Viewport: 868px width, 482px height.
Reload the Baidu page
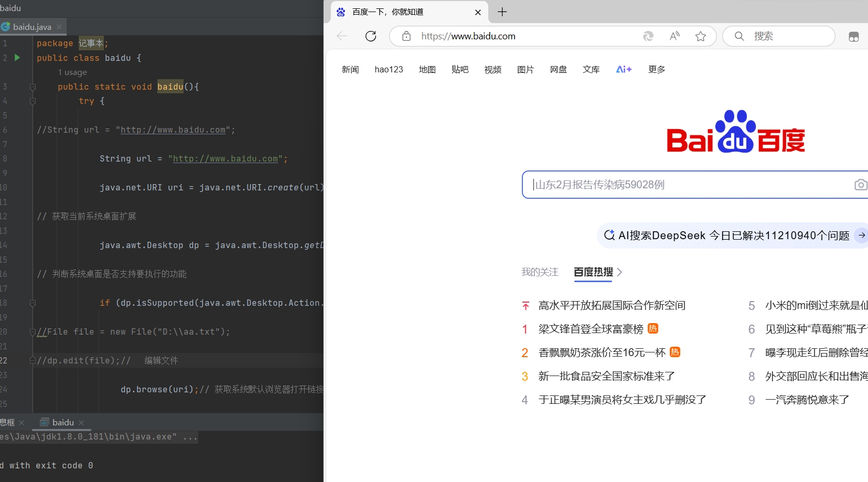coord(371,36)
